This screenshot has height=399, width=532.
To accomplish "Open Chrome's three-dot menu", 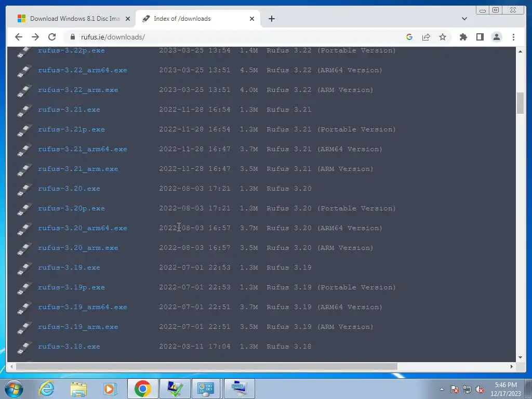I will (513, 37).
